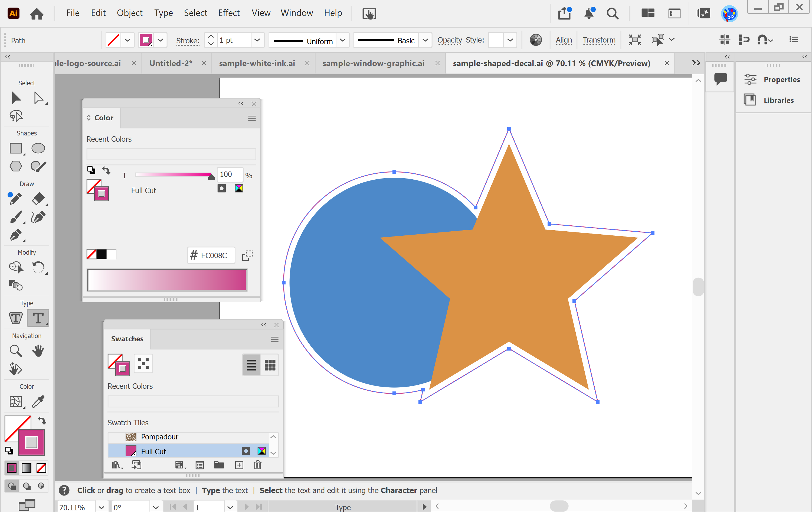Select the Full Cut swatch row
The height and width of the screenshot is (512, 812).
[x=188, y=451]
